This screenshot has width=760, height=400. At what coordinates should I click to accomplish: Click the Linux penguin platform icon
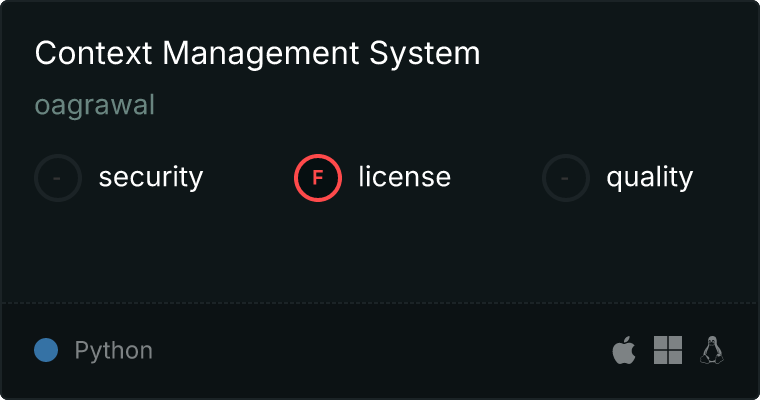[x=712, y=350]
